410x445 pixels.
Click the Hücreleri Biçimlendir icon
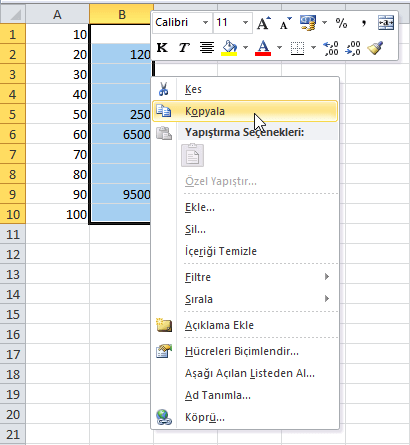pyautogui.click(x=164, y=351)
